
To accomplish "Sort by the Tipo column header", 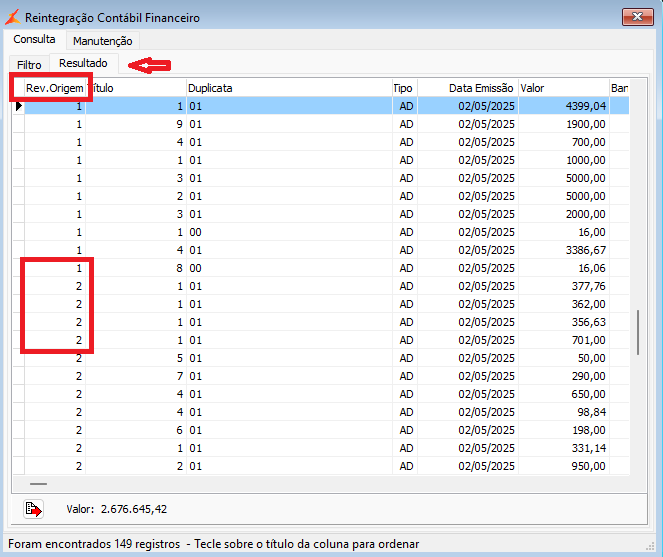I will [x=405, y=88].
